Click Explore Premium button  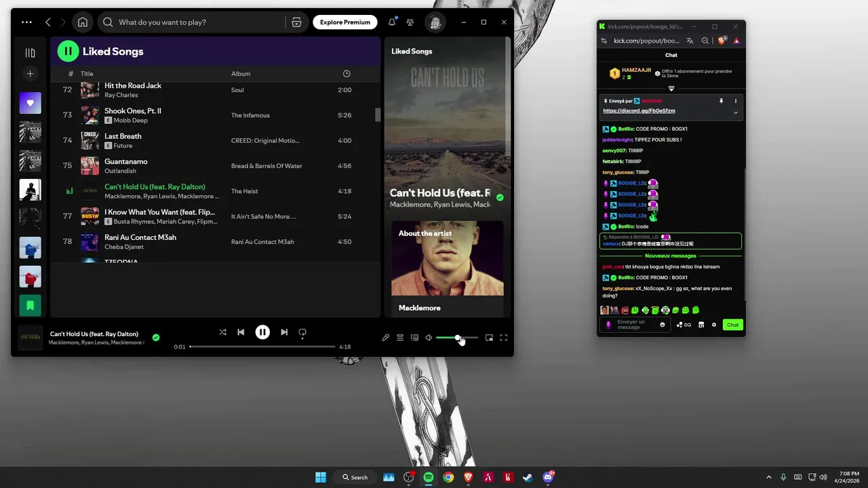345,22
